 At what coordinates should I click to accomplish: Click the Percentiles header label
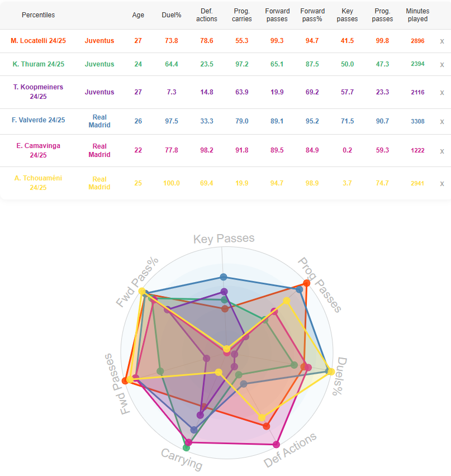pyautogui.click(x=38, y=15)
